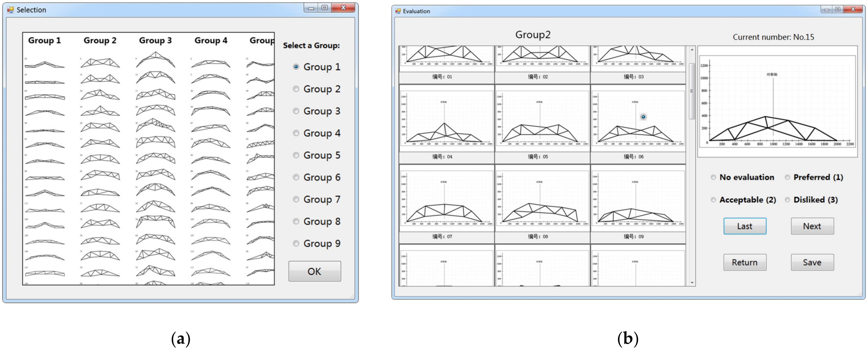Select truss thumbnail number 08
The width and height of the screenshot is (868, 352).
pos(542,198)
